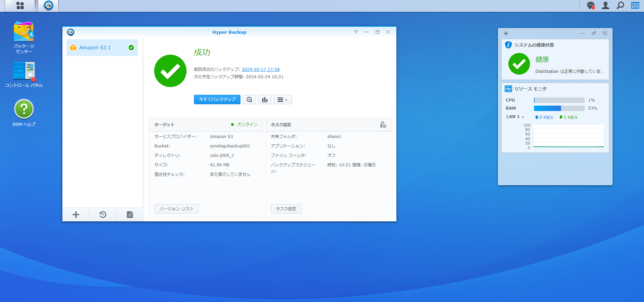Click the RAM usage bar

559,108
